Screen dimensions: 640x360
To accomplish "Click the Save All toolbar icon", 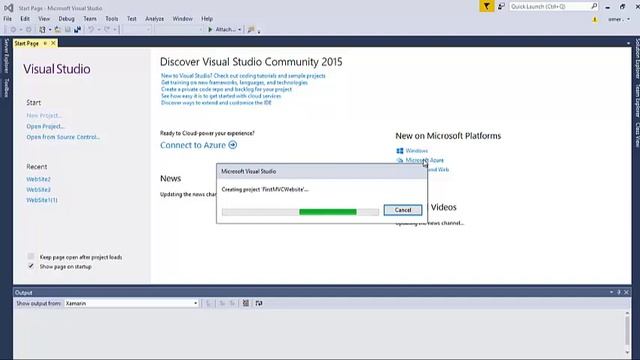I will [x=77, y=29].
